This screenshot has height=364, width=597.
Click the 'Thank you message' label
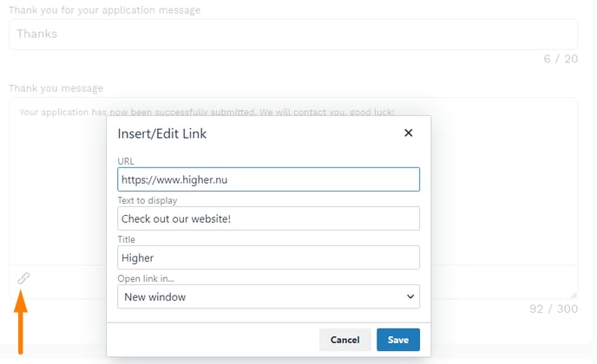click(x=56, y=88)
